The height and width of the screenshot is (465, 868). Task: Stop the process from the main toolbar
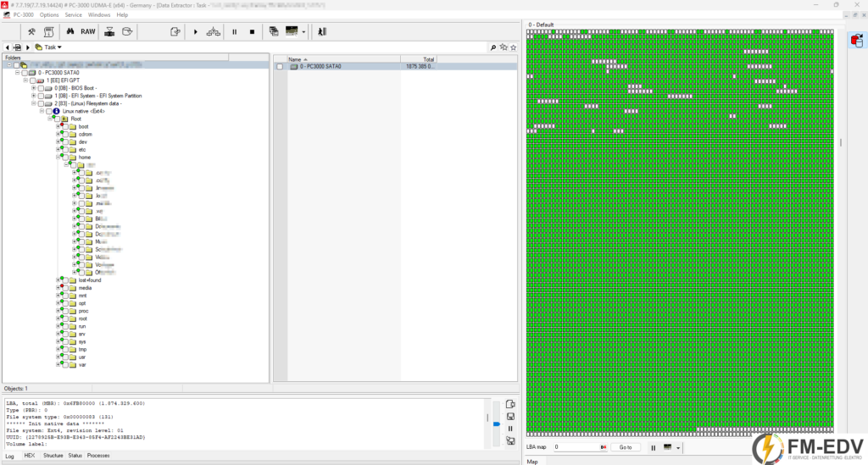click(252, 32)
